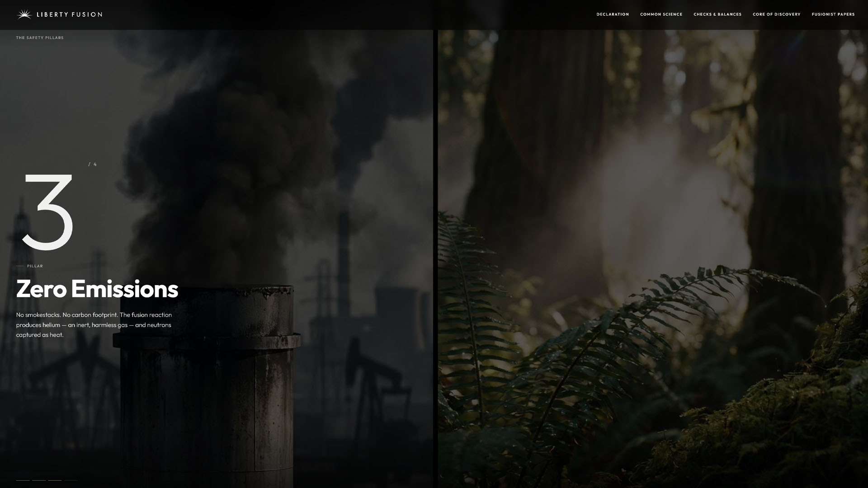The height and width of the screenshot is (488, 868).
Task: Click the Liberty Fusion wordmark
Action: tap(69, 14)
